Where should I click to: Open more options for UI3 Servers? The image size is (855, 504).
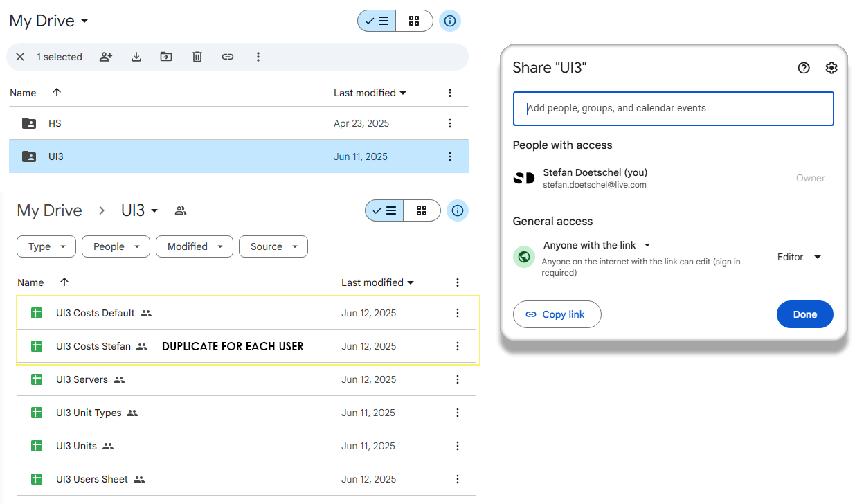[458, 379]
